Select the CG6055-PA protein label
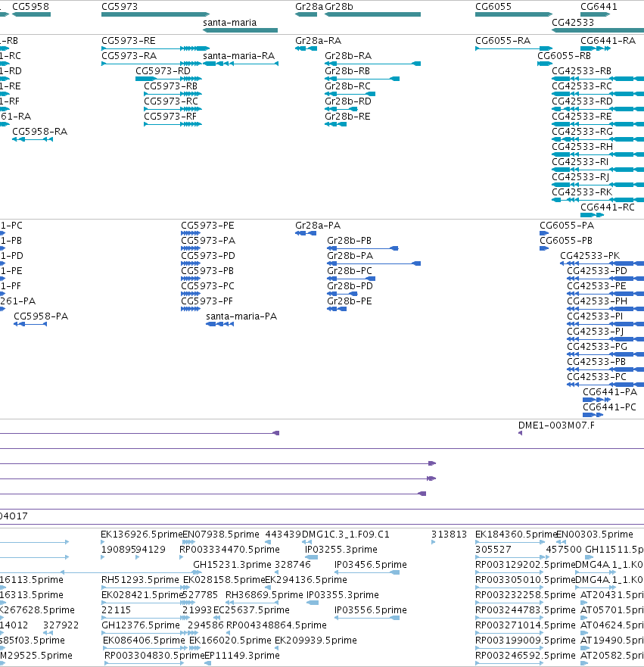 click(567, 226)
